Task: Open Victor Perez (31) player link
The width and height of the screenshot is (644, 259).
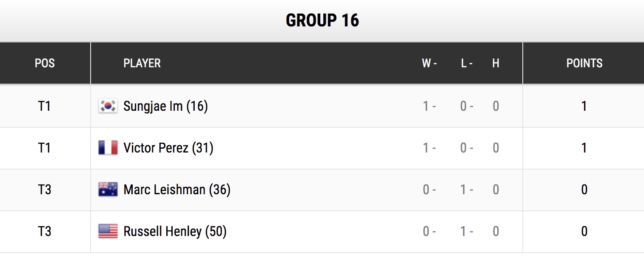Action: (168, 148)
